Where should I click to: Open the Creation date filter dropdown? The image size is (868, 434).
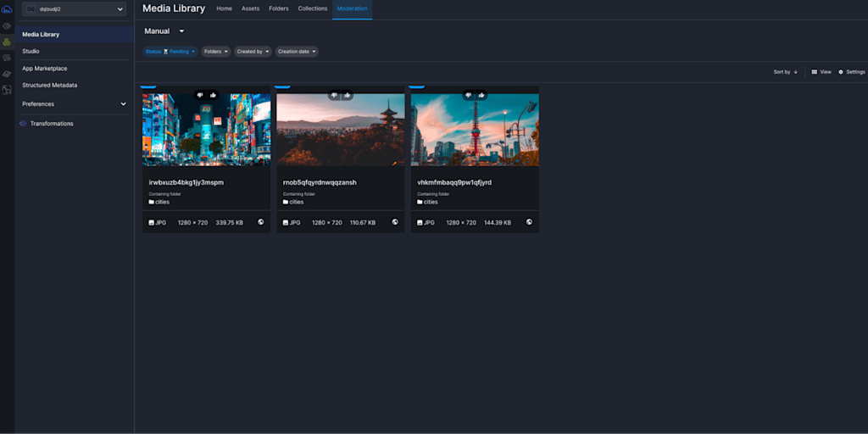click(x=297, y=52)
